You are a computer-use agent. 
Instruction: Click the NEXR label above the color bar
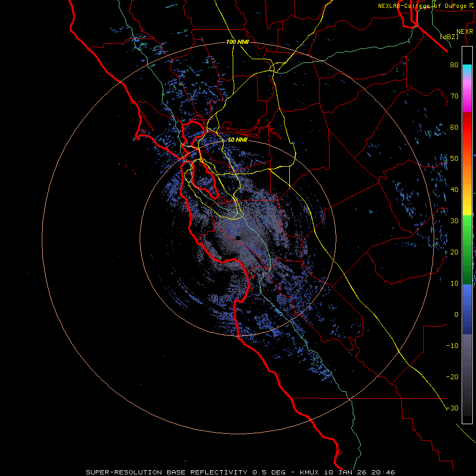pos(465,32)
